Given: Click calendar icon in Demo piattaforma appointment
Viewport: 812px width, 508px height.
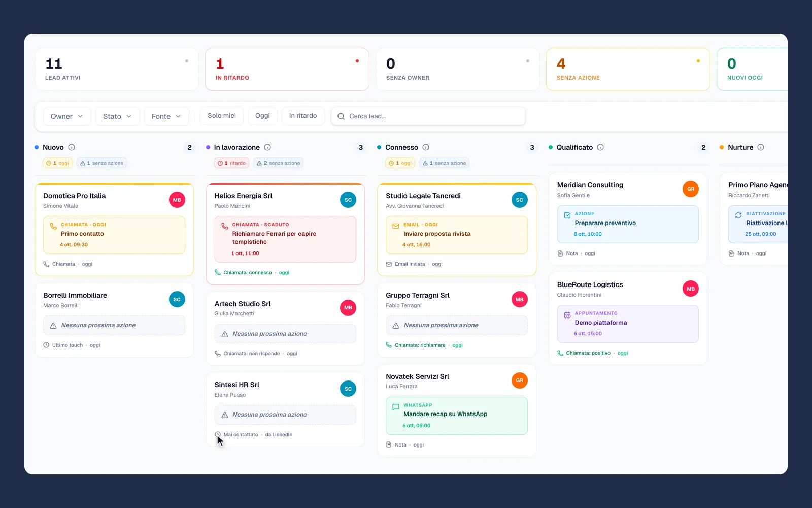Looking at the screenshot, I should [567, 315].
